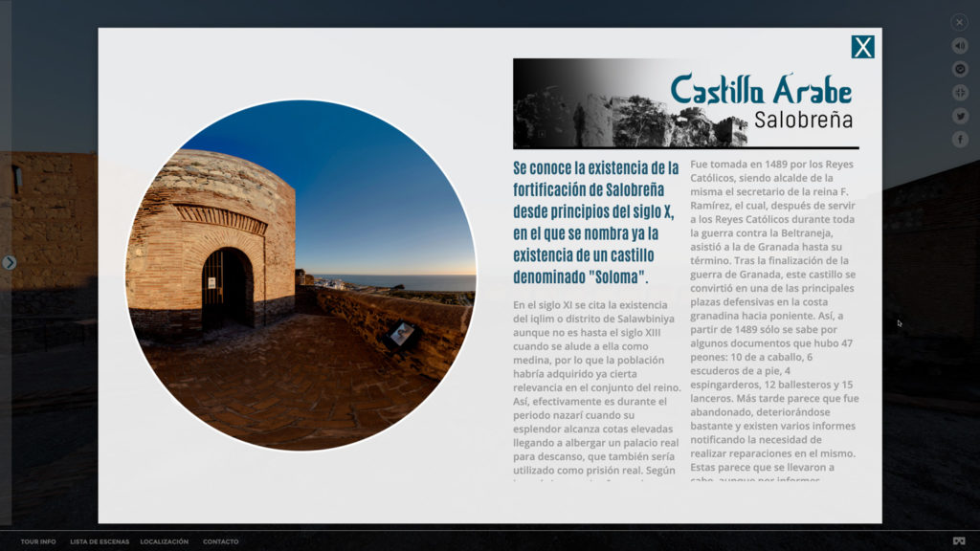Click the word "Salobreña" in the banner
Screen dimensions: 980x551
[x=803, y=120]
